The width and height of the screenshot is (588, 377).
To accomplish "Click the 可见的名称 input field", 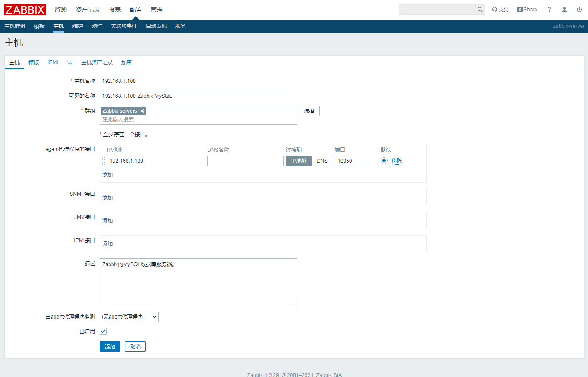I will (198, 96).
